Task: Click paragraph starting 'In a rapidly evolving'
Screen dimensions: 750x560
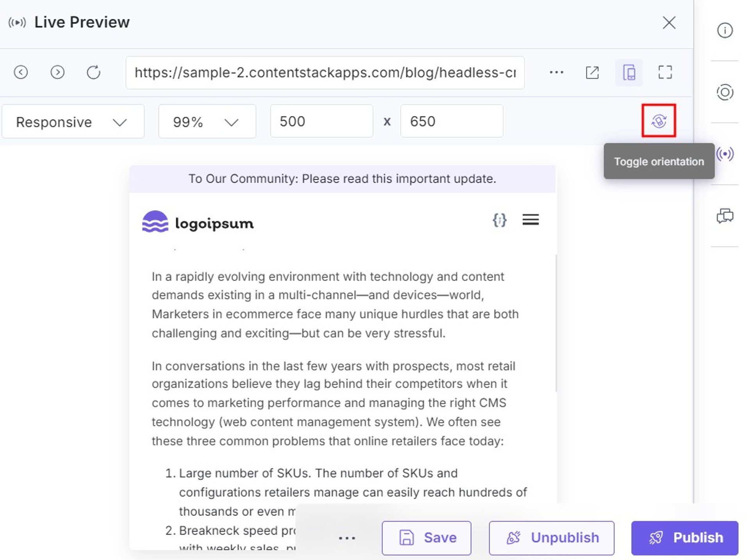Action: click(x=336, y=305)
